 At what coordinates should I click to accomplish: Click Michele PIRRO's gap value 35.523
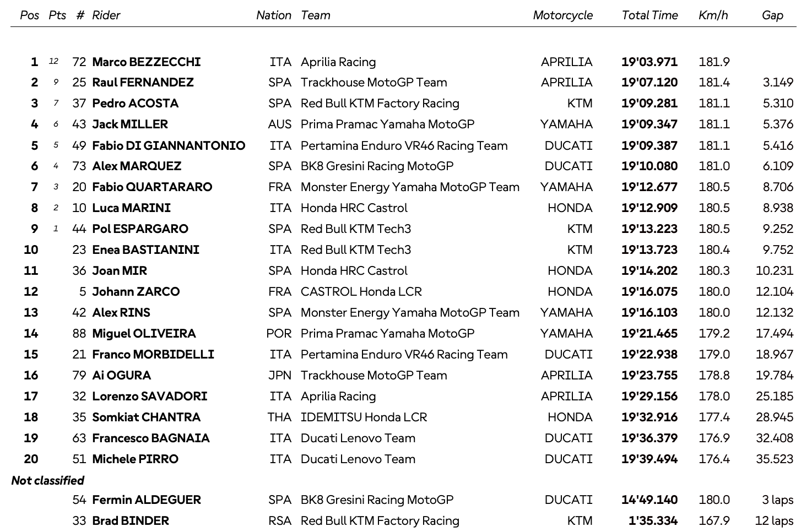point(775,459)
